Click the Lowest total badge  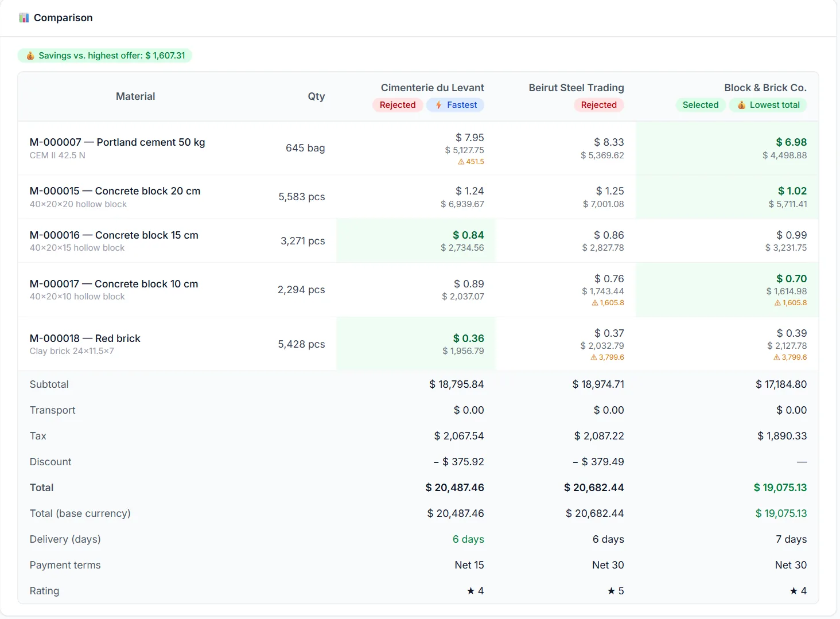click(x=768, y=105)
